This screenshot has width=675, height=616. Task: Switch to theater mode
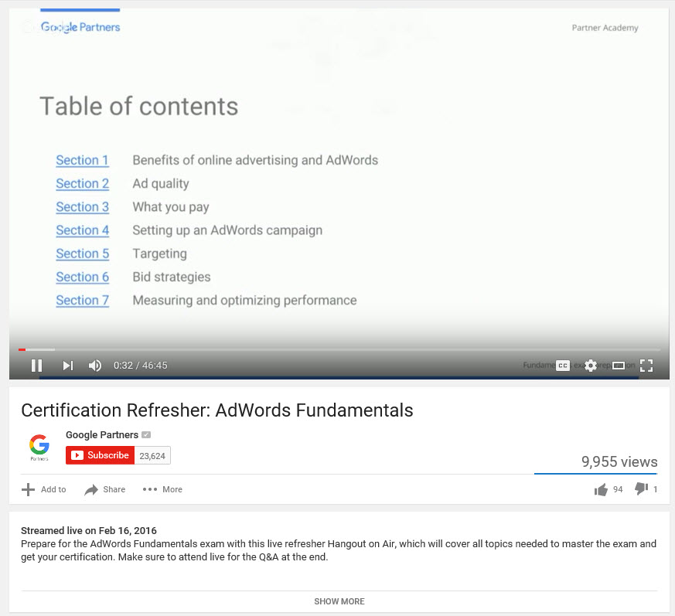click(x=619, y=366)
